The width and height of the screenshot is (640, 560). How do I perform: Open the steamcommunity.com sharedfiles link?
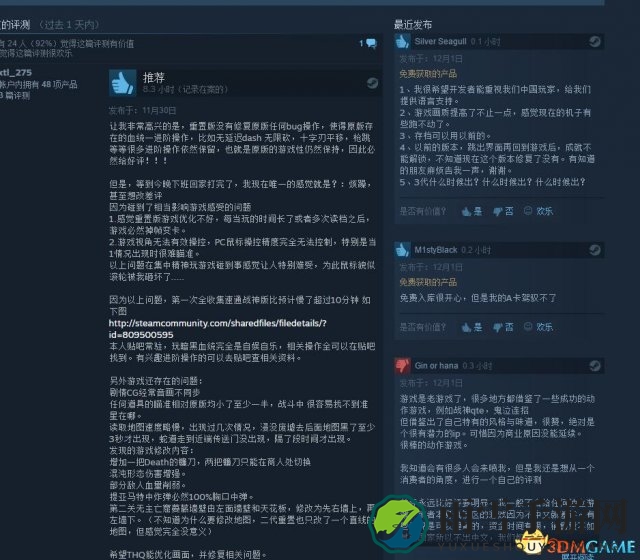click(x=218, y=329)
